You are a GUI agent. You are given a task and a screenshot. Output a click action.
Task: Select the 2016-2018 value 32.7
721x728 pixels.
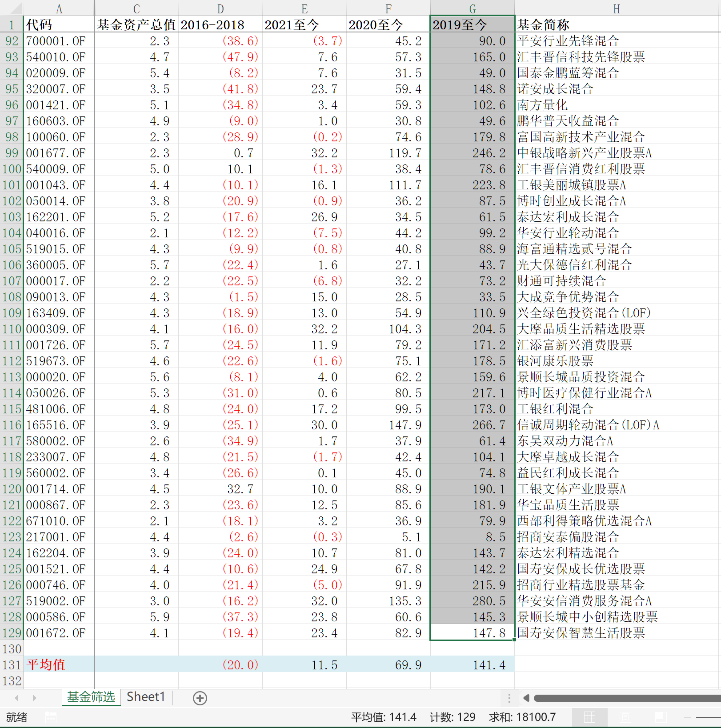220,489
